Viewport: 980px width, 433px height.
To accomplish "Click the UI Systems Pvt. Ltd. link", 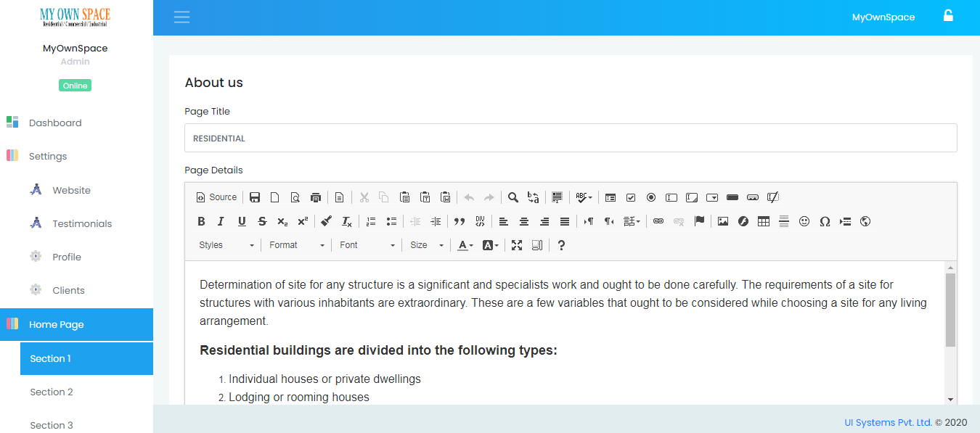I will [888, 422].
